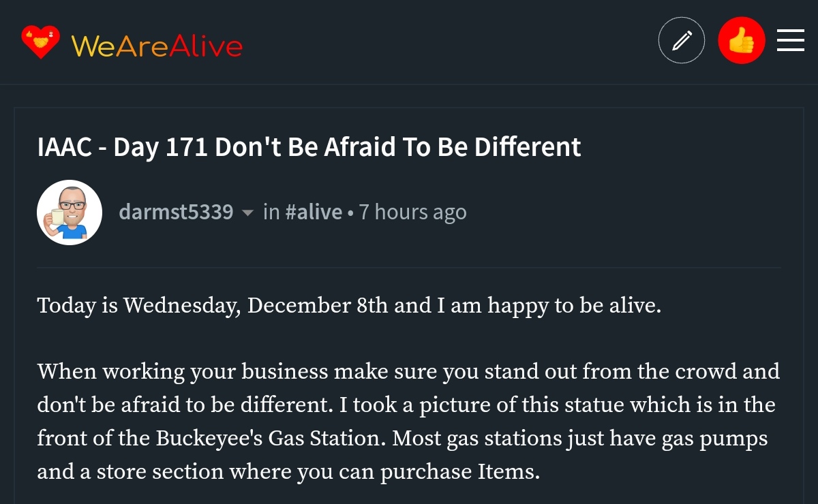The height and width of the screenshot is (504, 818).
Task: Open the post editor pencil icon
Action: pyautogui.click(x=682, y=41)
